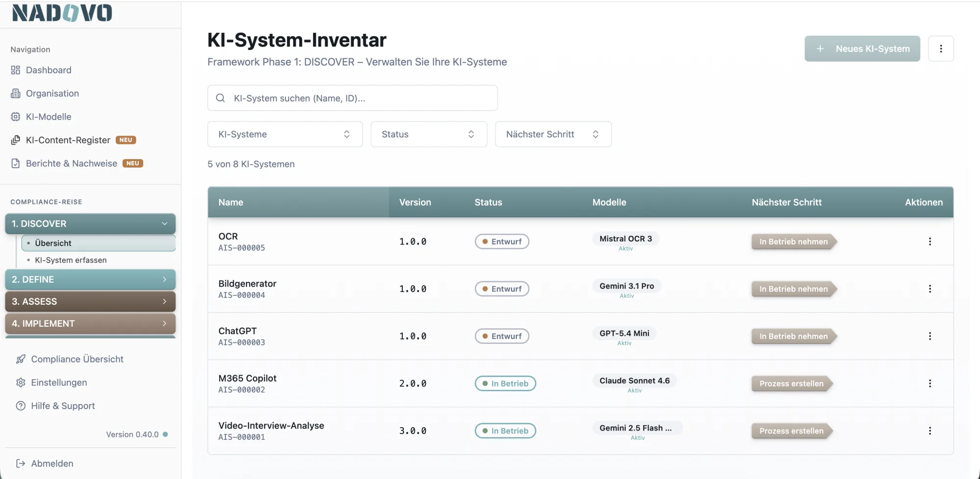Select Übersicht under DISCOVER

pyautogui.click(x=98, y=243)
